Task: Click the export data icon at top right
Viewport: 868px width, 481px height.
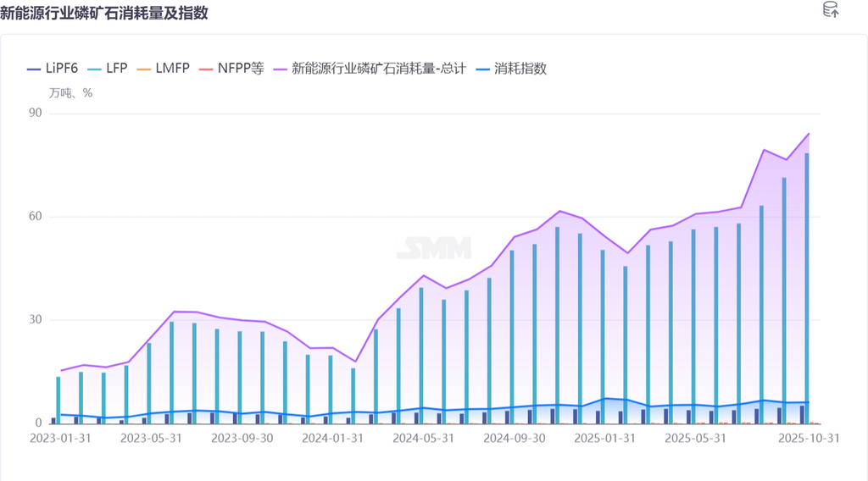Action: (831, 10)
